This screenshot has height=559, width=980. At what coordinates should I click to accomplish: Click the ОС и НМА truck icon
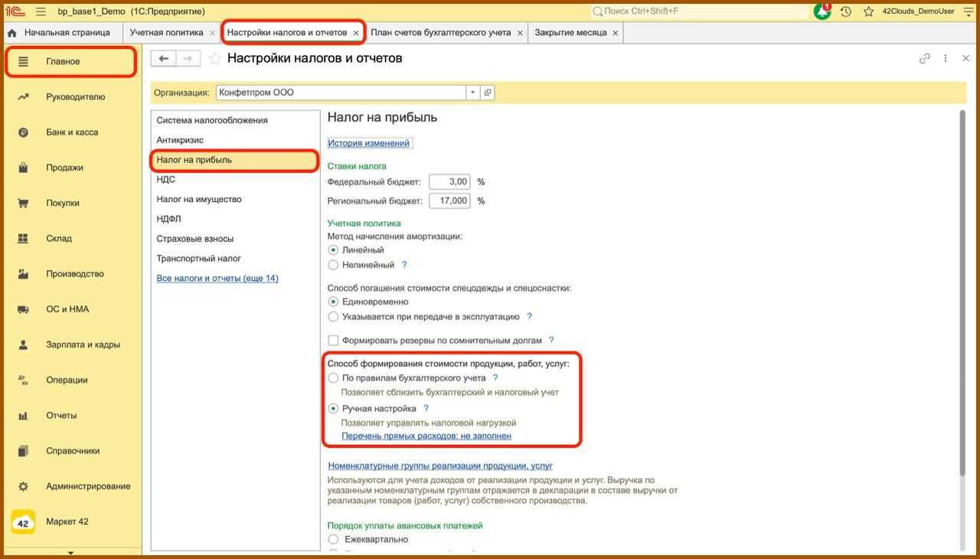coord(23,309)
